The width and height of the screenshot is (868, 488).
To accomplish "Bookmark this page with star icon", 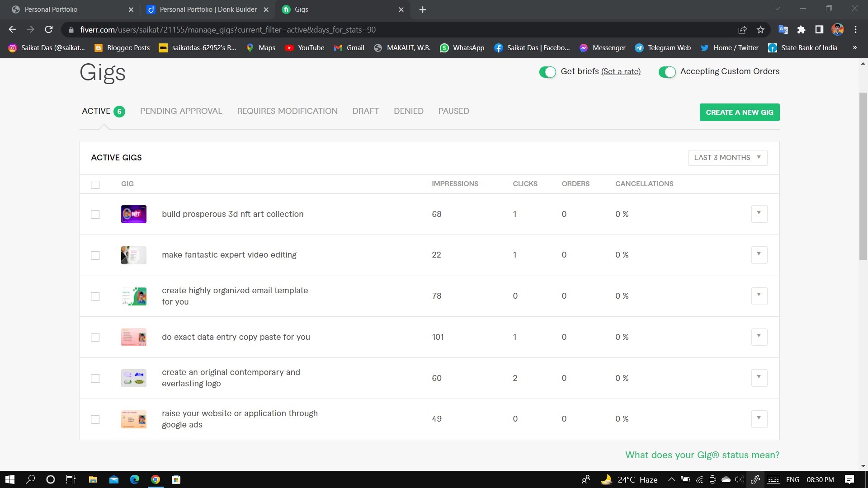I will [760, 30].
